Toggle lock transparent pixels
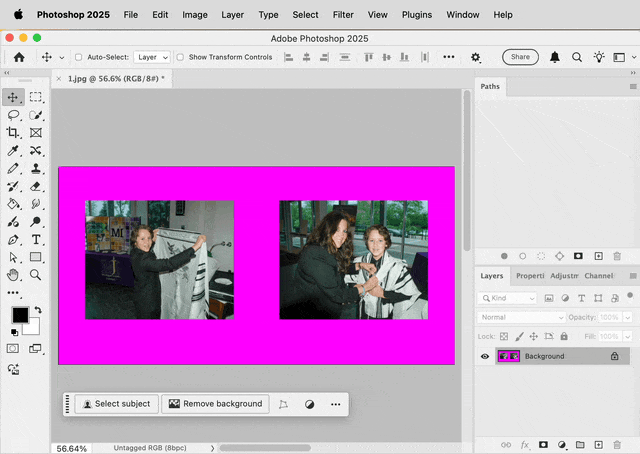 504,336
